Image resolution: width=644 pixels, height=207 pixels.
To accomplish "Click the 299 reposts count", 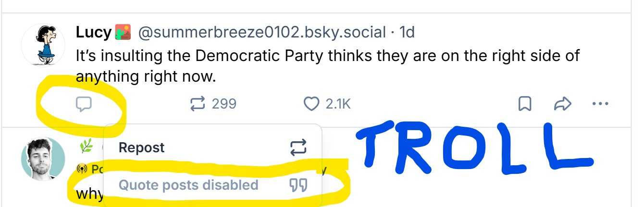I will click(x=224, y=104).
